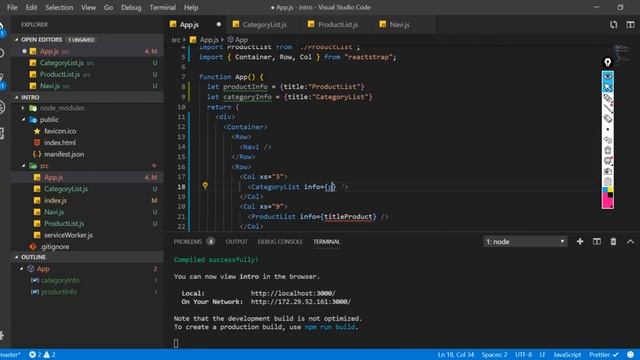The image size is (640, 360).
Task: Select the highlighter pen tool in annotation toolbar
Action: point(607,98)
